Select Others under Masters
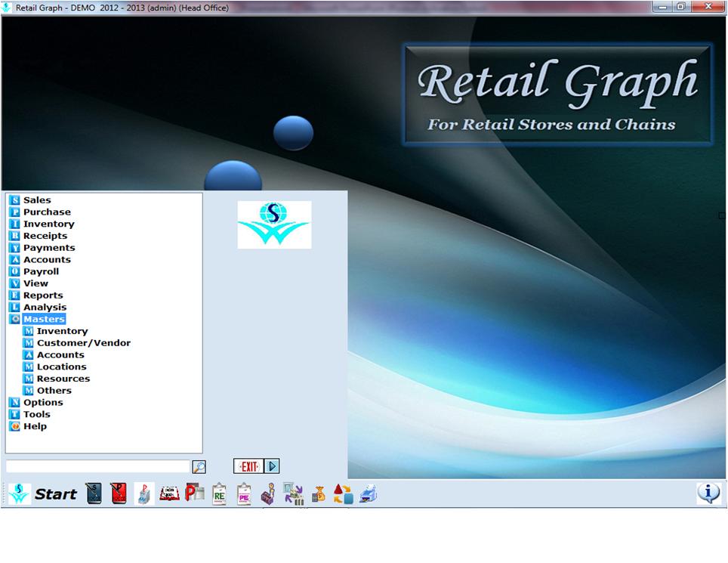The width and height of the screenshot is (728, 563). [54, 391]
